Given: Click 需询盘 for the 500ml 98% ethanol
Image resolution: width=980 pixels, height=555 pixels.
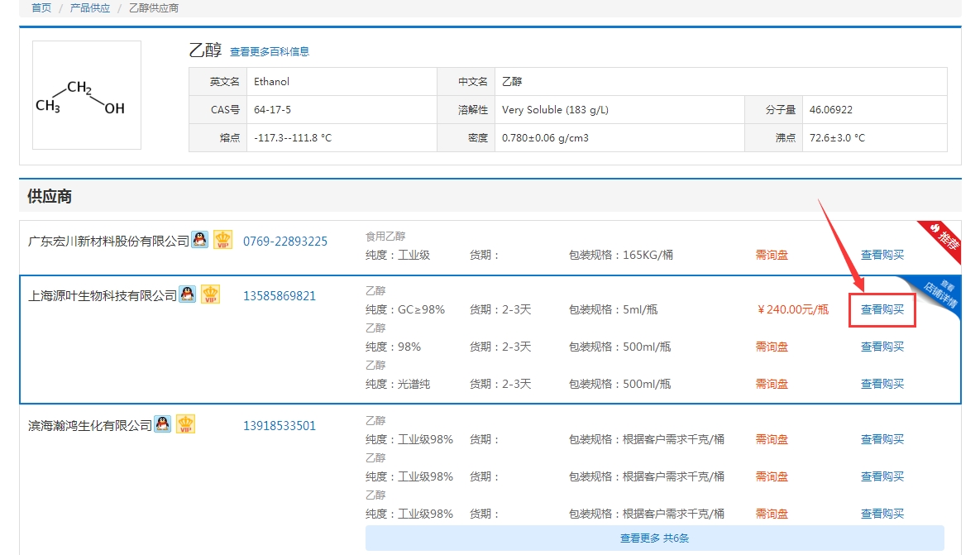Looking at the screenshot, I should [x=772, y=347].
